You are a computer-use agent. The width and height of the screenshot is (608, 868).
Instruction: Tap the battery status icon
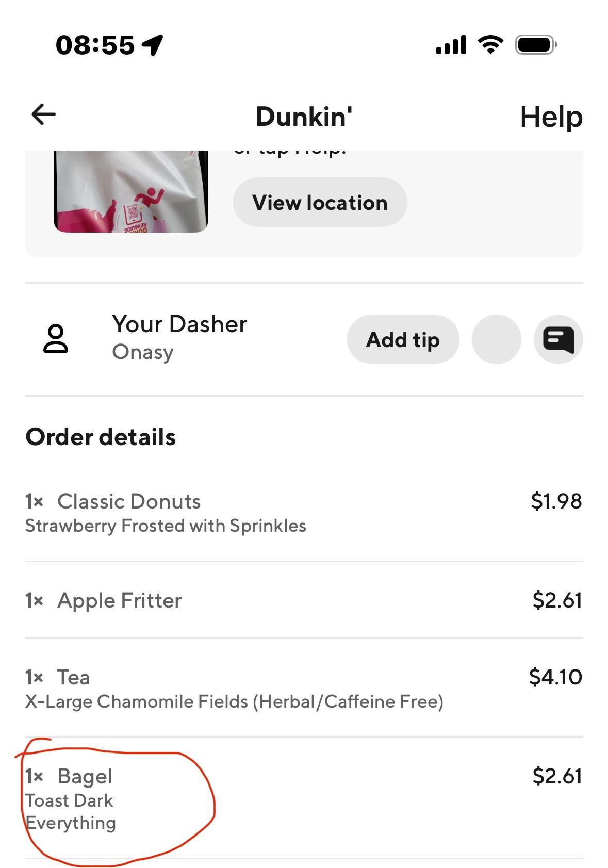tap(536, 45)
